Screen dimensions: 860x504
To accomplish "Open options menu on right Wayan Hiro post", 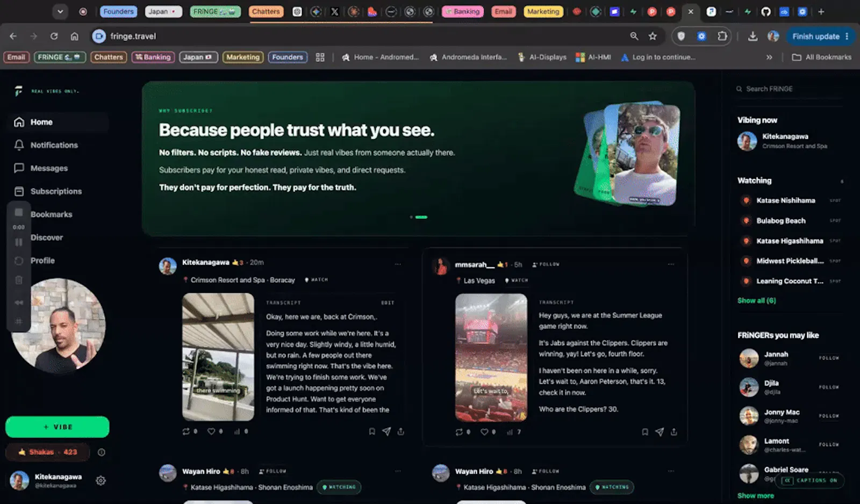I will tap(671, 471).
